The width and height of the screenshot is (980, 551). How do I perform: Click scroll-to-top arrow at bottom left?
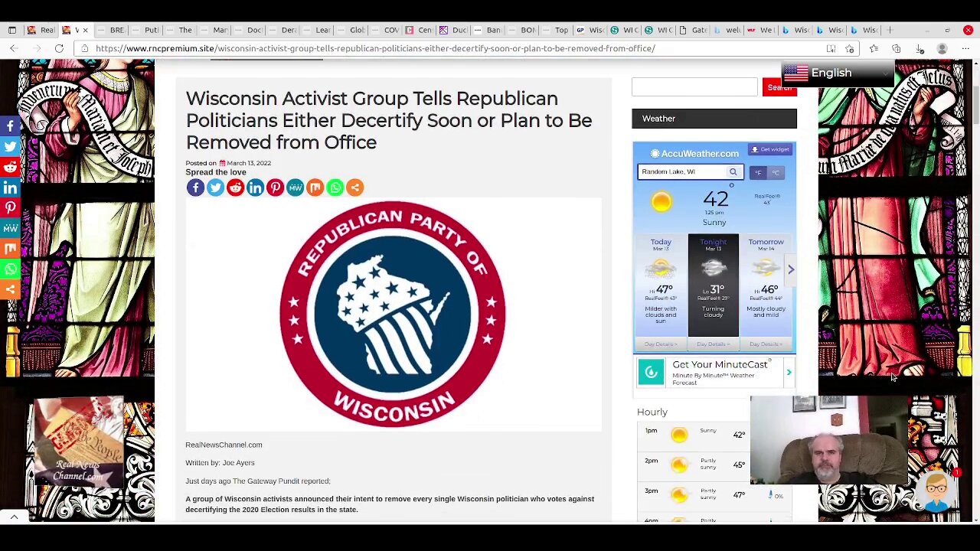(14, 517)
